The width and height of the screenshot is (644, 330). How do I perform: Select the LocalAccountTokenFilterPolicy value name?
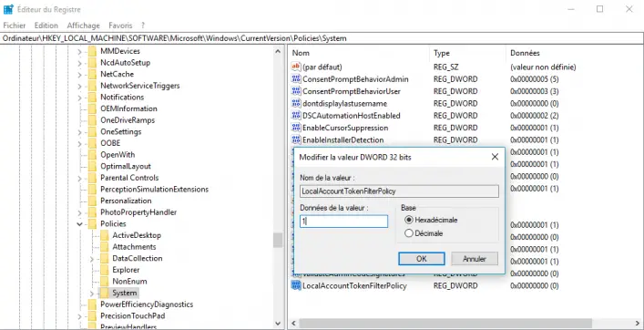(354, 285)
